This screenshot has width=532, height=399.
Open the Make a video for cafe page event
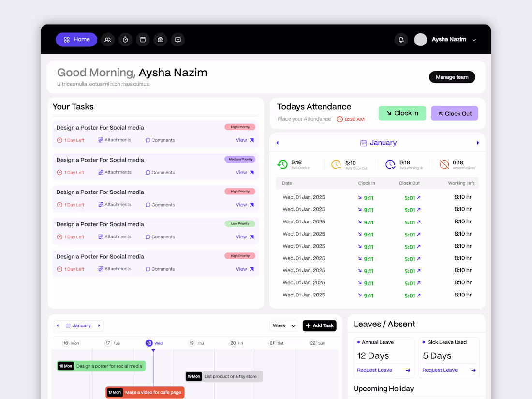145,392
